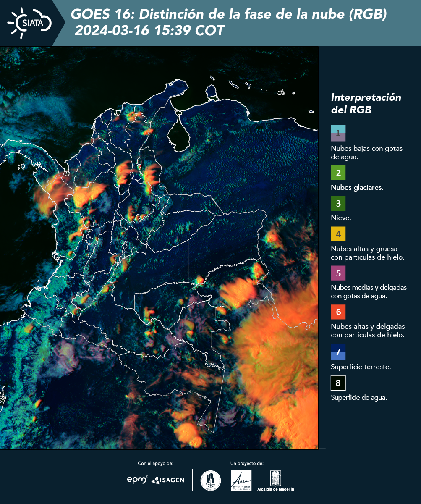The width and height of the screenshot is (421, 504).
Task: Select green legend swatch number 2
Action: (338, 173)
